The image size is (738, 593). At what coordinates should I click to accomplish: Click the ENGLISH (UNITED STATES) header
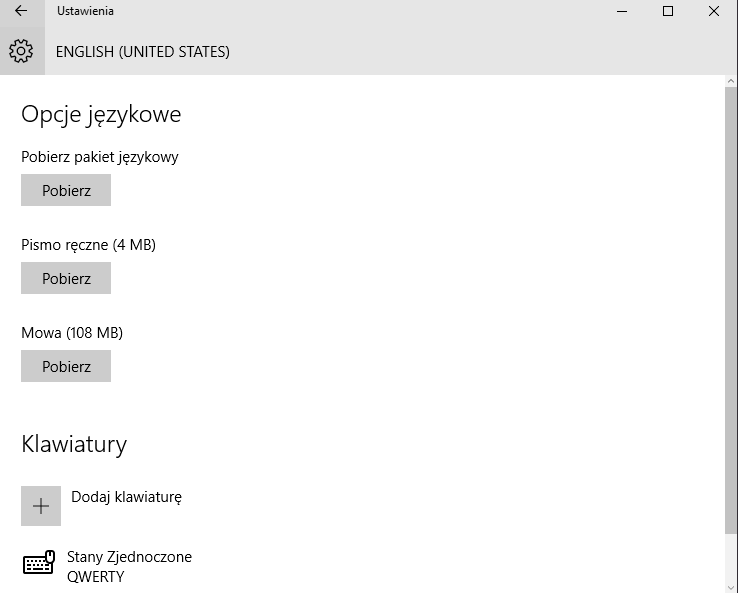[x=143, y=52]
